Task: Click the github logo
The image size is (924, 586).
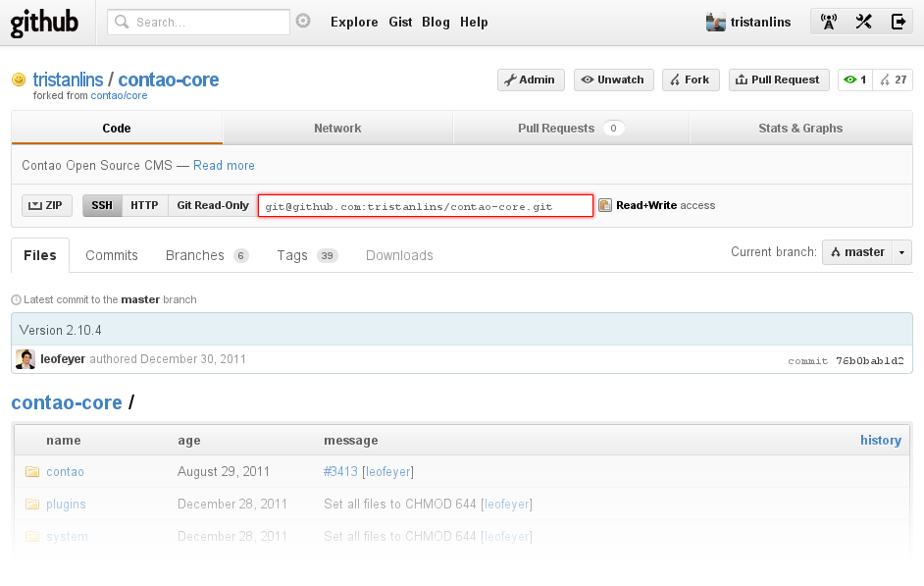Action: click(x=44, y=23)
